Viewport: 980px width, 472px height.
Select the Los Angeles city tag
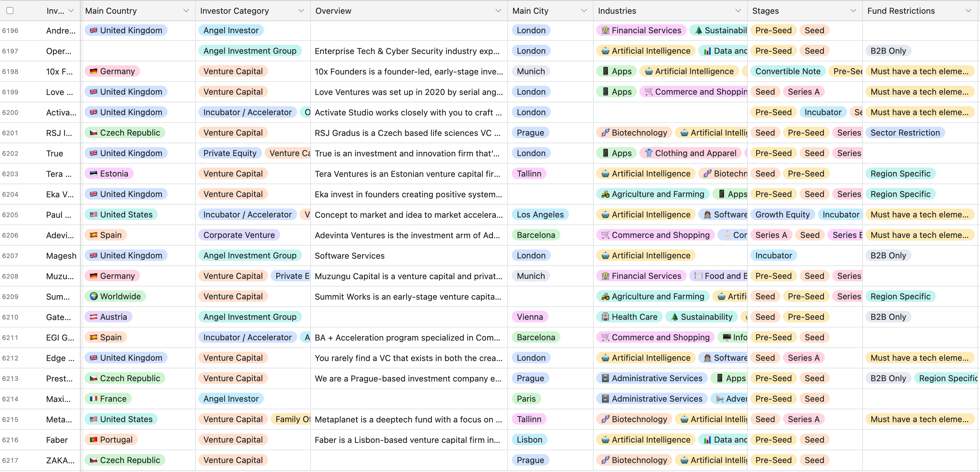(x=540, y=215)
